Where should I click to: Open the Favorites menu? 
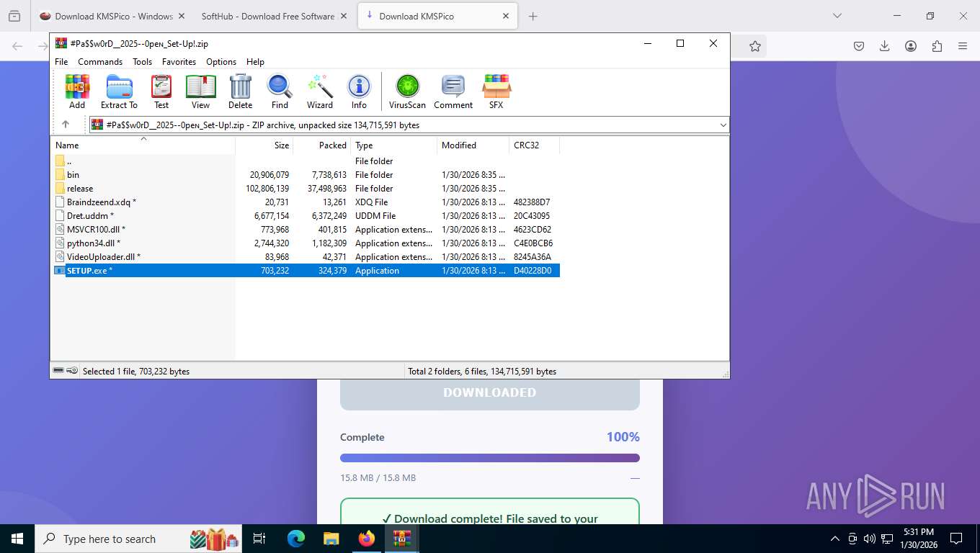click(179, 62)
